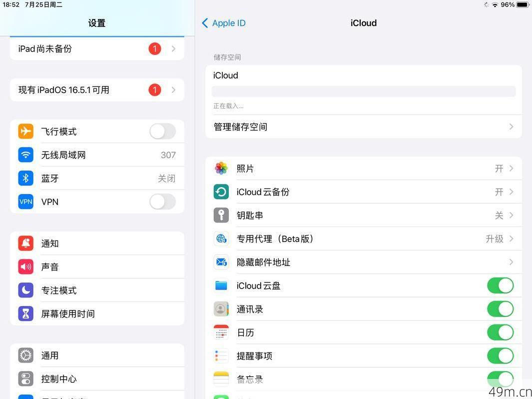The image size is (532, 399).
Task: Tap the iCloud Drive (iCloud云盘) folder icon
Action: (221, 285)
